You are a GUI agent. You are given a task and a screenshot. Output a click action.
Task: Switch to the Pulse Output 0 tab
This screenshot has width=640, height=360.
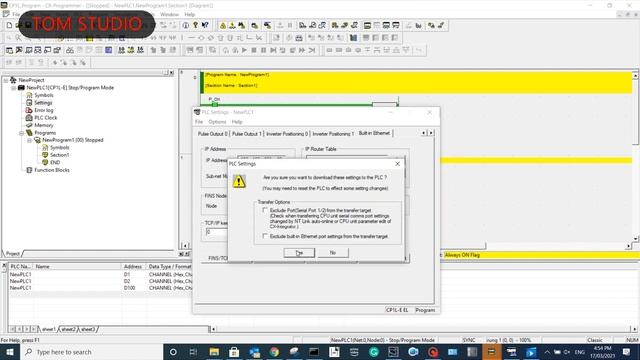click(213, 134)
